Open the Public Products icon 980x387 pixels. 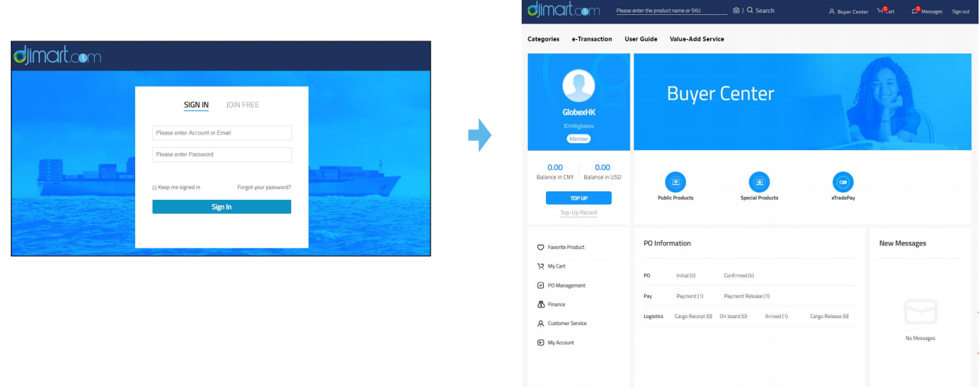675,182
